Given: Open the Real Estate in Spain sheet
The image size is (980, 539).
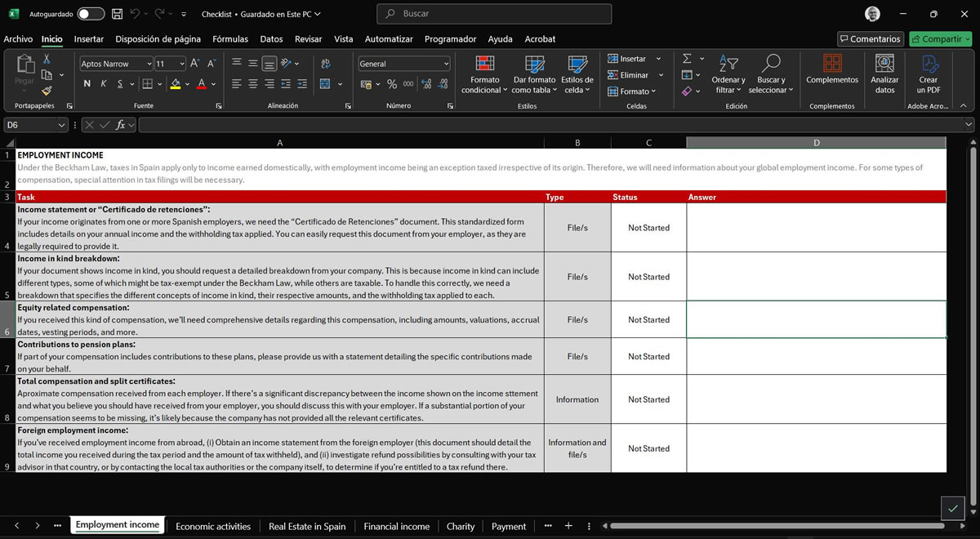Looking at the screenshot, I should point(307,526).
